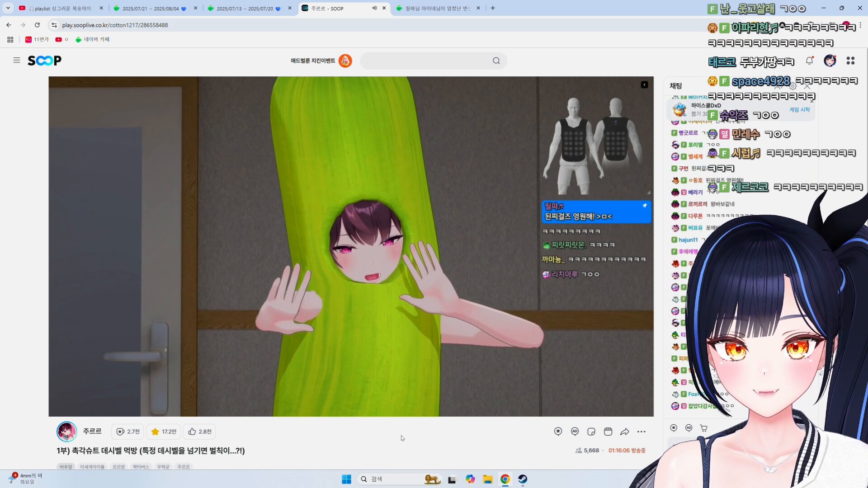Open the three-dot more options menu

click(x=641, y=432)
